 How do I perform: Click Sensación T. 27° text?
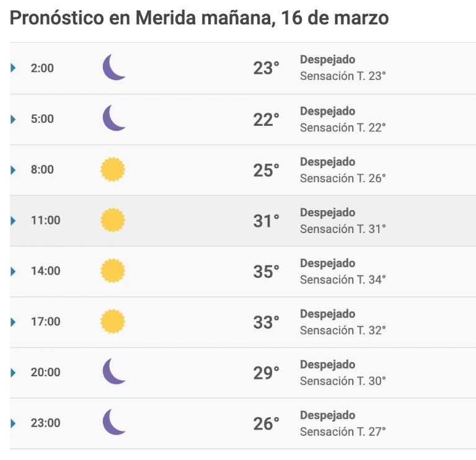343,431
